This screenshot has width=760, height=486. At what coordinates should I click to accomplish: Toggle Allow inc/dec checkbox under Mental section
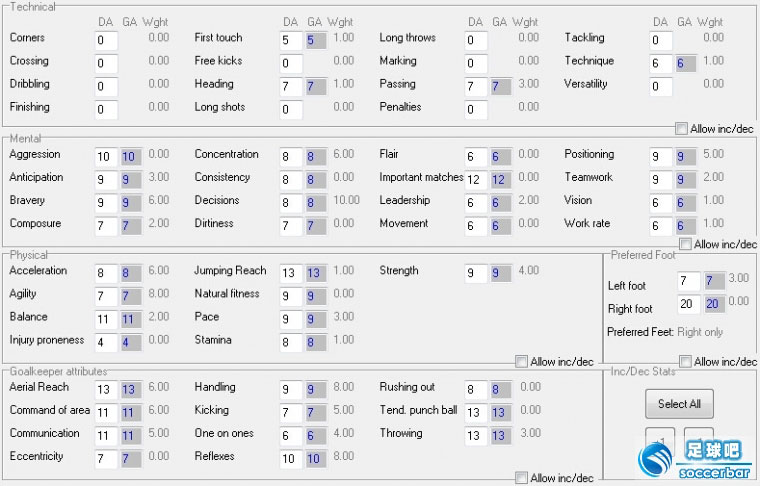click(x=685, y=244)
